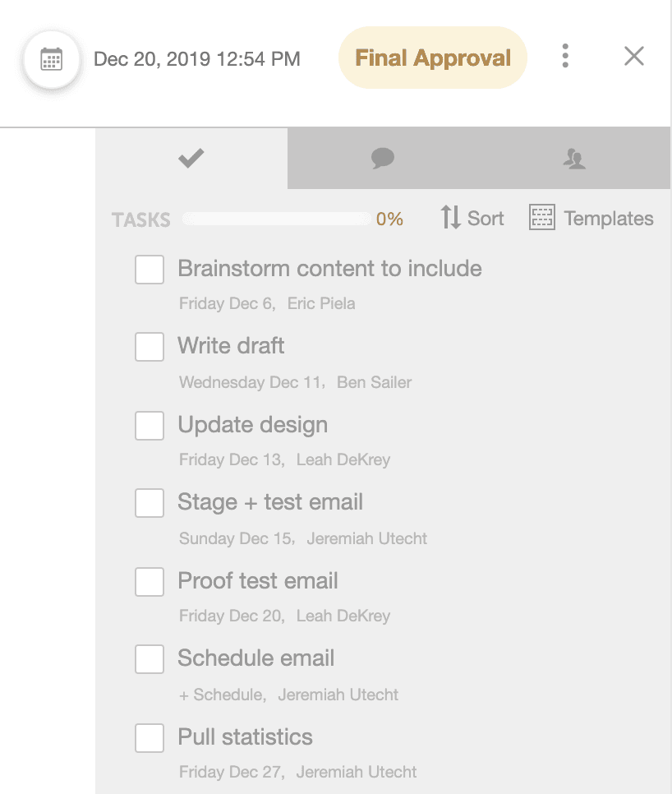
Task: Close the task panel with the X
Action: tap(633, 56)
